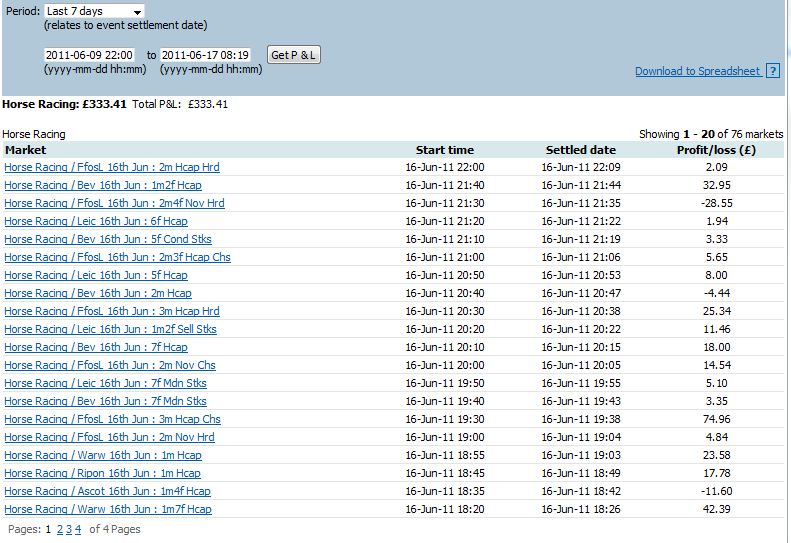Screen dimensions: 791x543
Task: Select the loss value -4.44
Action: (716, 293)
